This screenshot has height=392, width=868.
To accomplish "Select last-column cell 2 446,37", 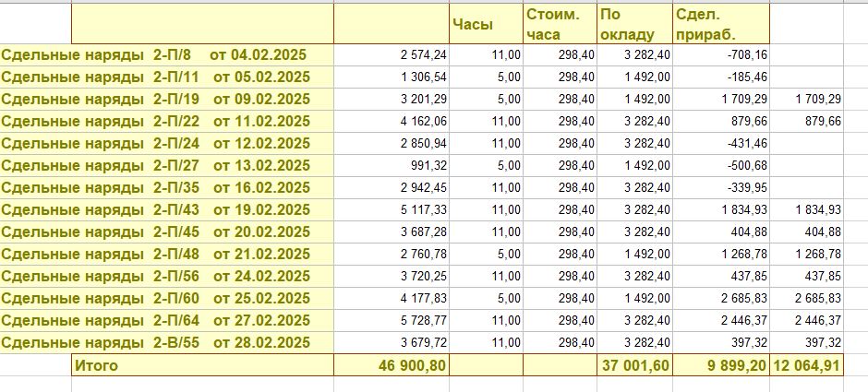I will pyautogui.click(x=806, y=321).
